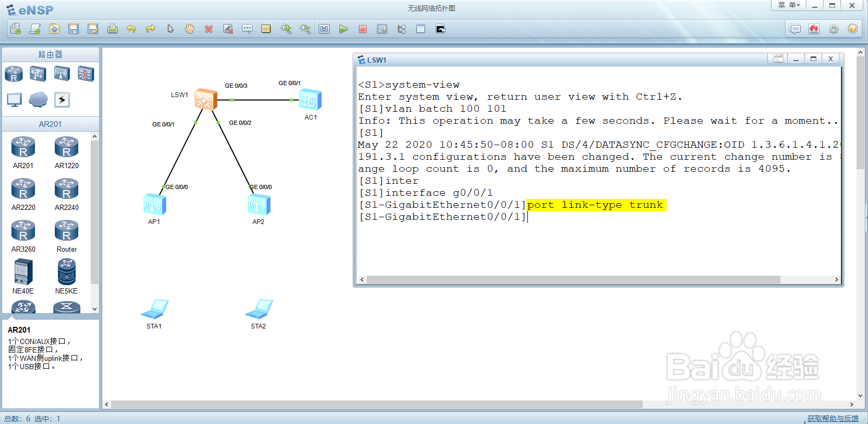Pick the AR201 router model
Viewport: 868px width, 424px height.
[23, 152]
